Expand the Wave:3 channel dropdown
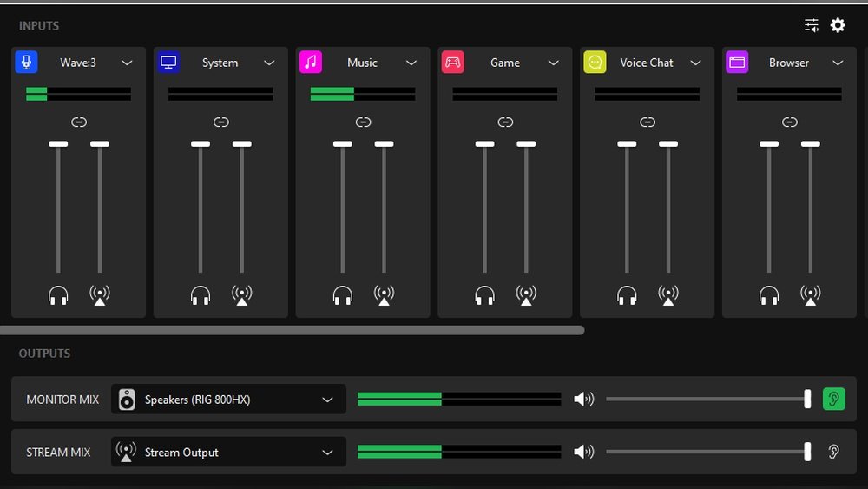Screen dimensions: 868x489 point(127,63)
